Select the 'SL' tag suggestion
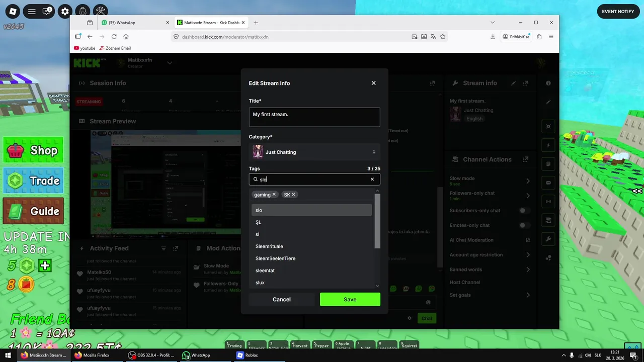 311,222
